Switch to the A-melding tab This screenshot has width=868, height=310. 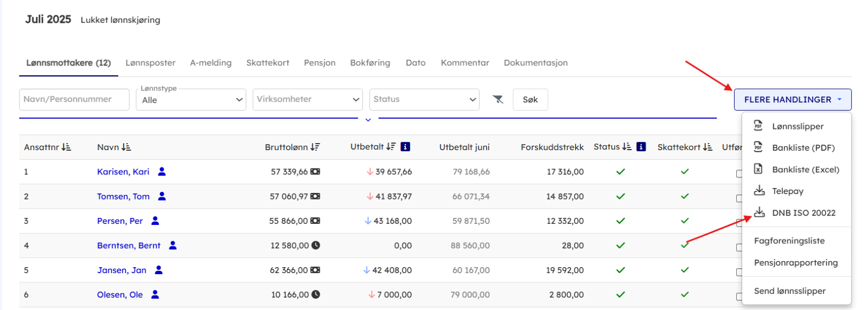[x=210, y=63]
